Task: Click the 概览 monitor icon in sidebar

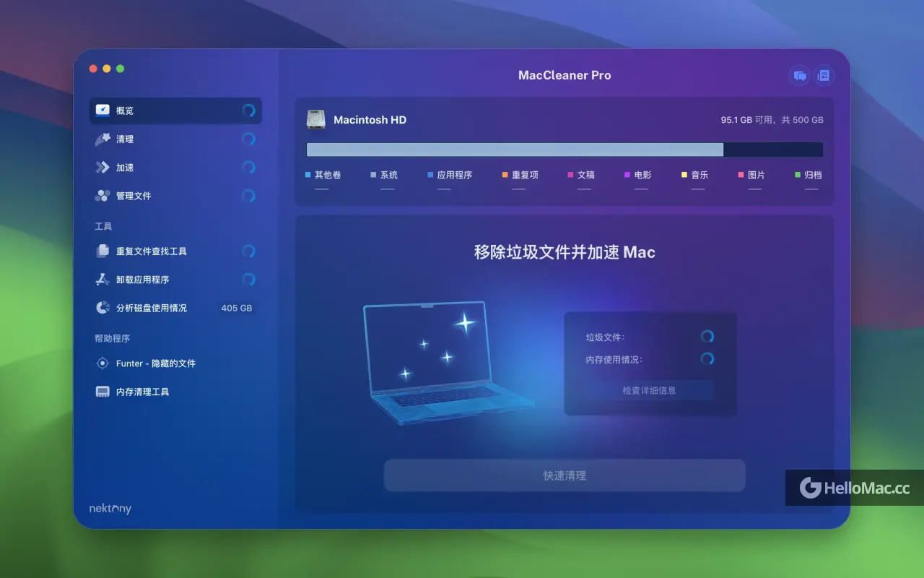Action: point(103,111)
